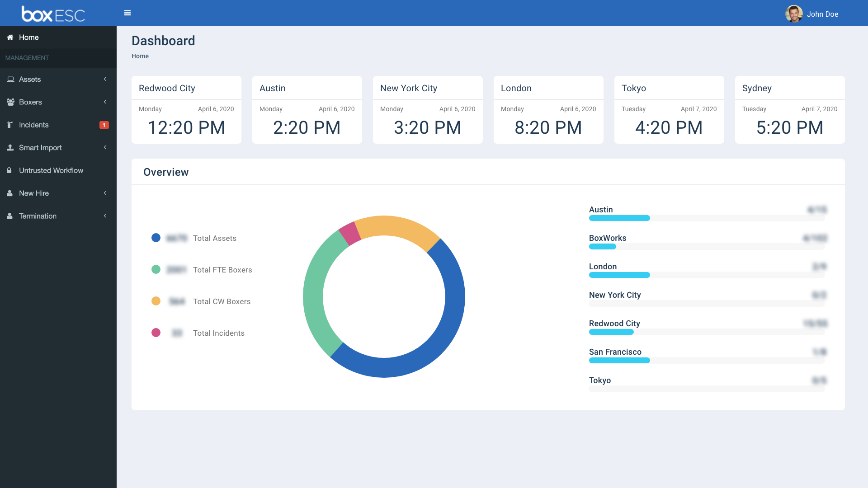Expand the New Hire menu in sidebar
868x488 pixels.
click(x=58, y=193)
